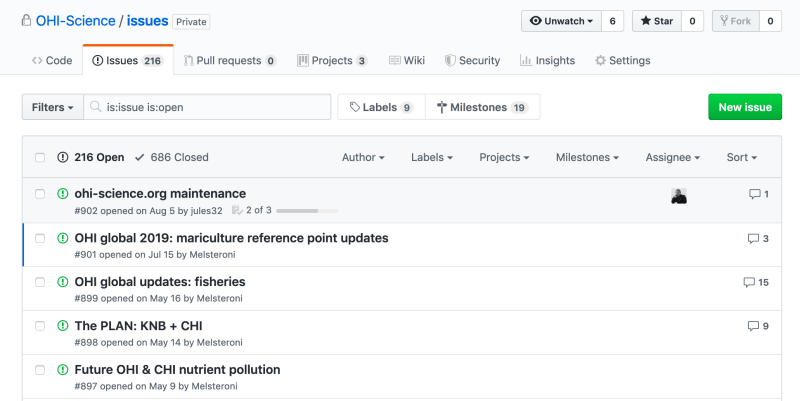Open the repository Settings tab
Image resolution: width=800 pixels, height=401 pixels.
622,60
